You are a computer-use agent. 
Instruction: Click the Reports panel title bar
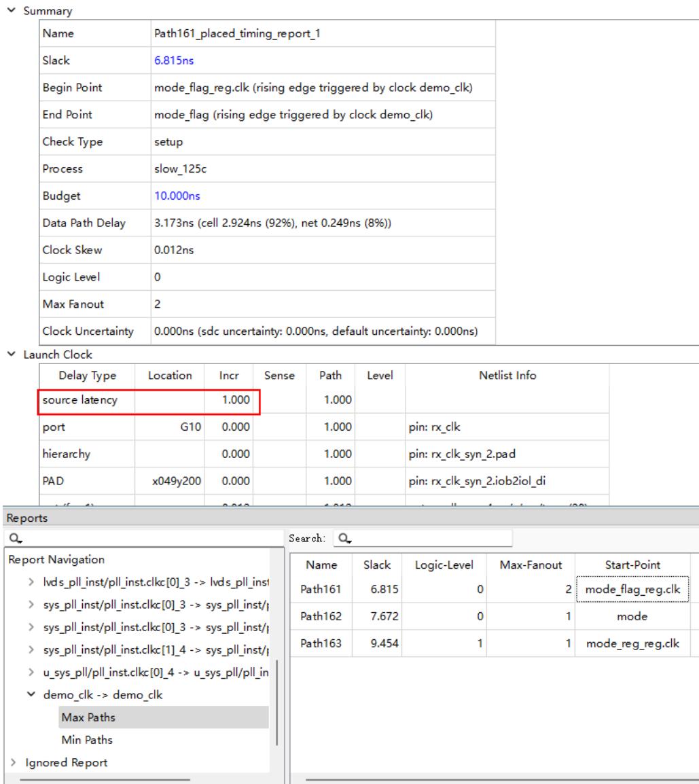click(350, 518)
